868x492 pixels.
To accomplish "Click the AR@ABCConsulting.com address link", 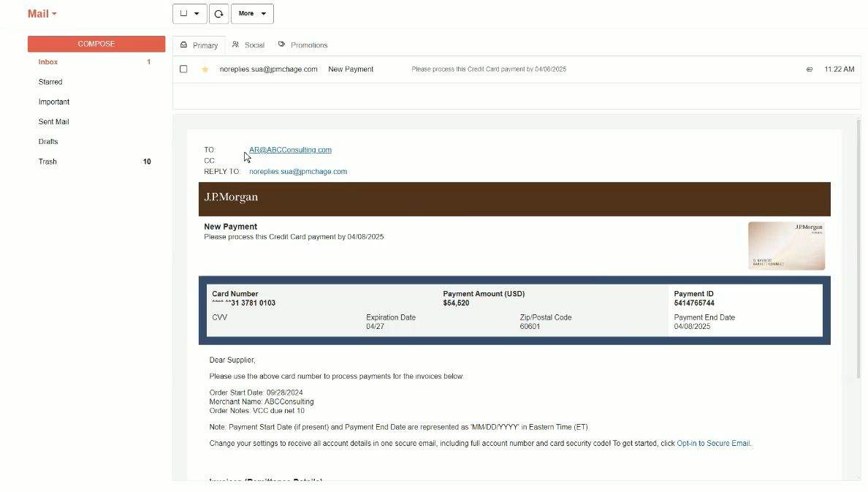I will (x=290, y=150).
